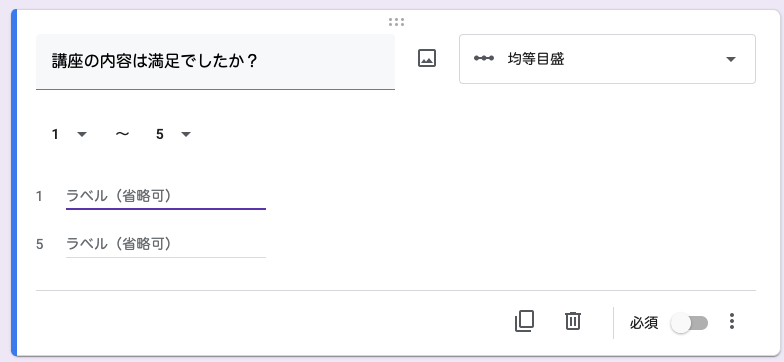Viewport: 784px width, 362px height.
Task: Click the ～ separator between scale values
Action: [x=122, y=134]
